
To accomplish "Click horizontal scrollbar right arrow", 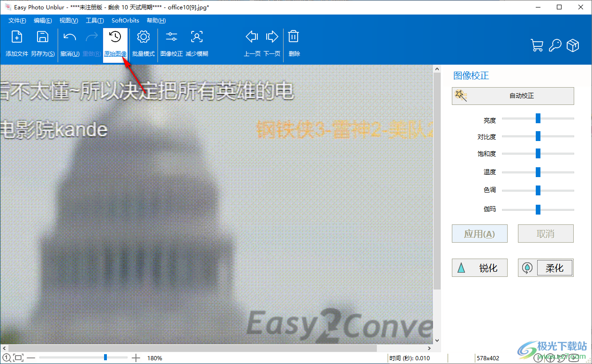I will 429,349.
